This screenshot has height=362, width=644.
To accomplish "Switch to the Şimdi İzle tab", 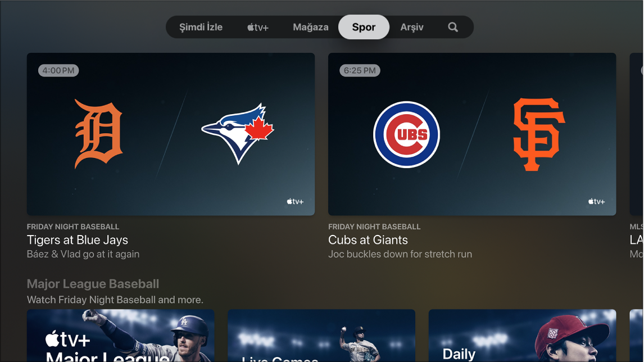I will tap(201, 27).
